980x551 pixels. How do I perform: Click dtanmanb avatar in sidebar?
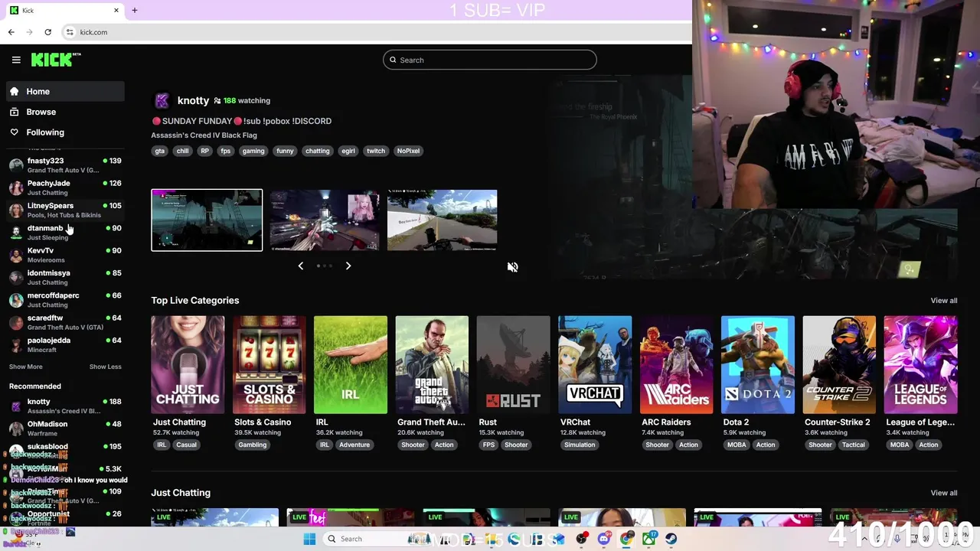[x=16, y=233]
